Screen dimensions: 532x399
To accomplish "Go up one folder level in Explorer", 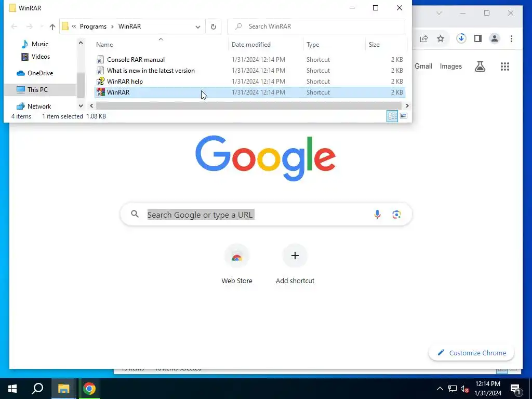I will pyautogui.click(x=52, y=26).
